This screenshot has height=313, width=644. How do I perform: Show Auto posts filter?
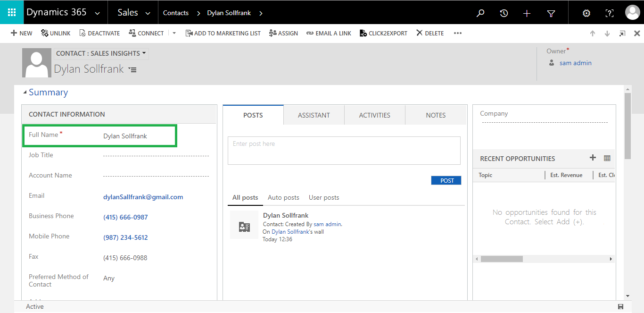[283, 197]
